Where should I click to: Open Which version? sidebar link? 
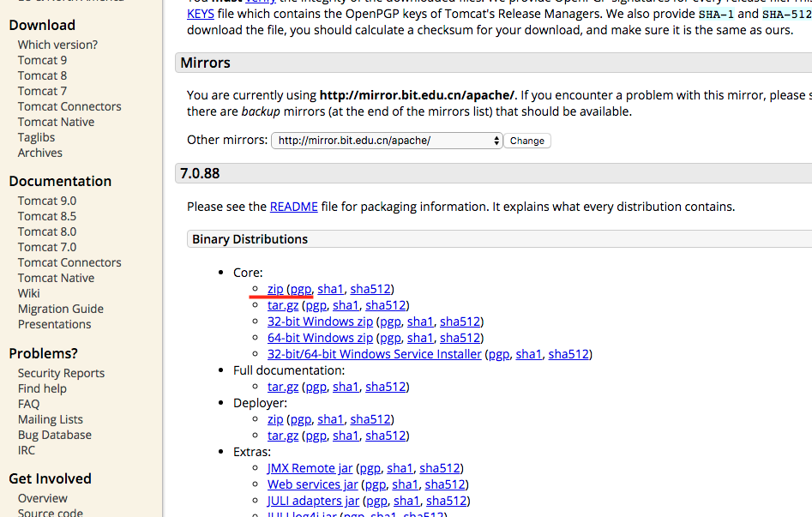pos(57,45)
